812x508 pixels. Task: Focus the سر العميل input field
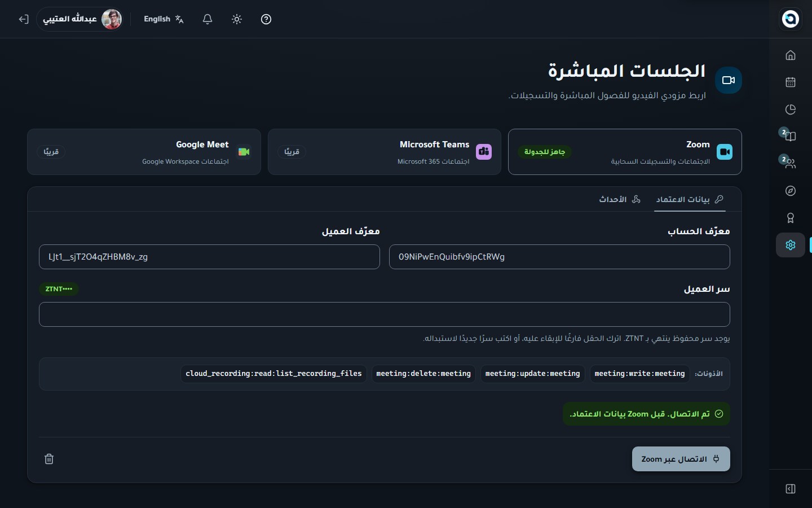click(385, 314)
